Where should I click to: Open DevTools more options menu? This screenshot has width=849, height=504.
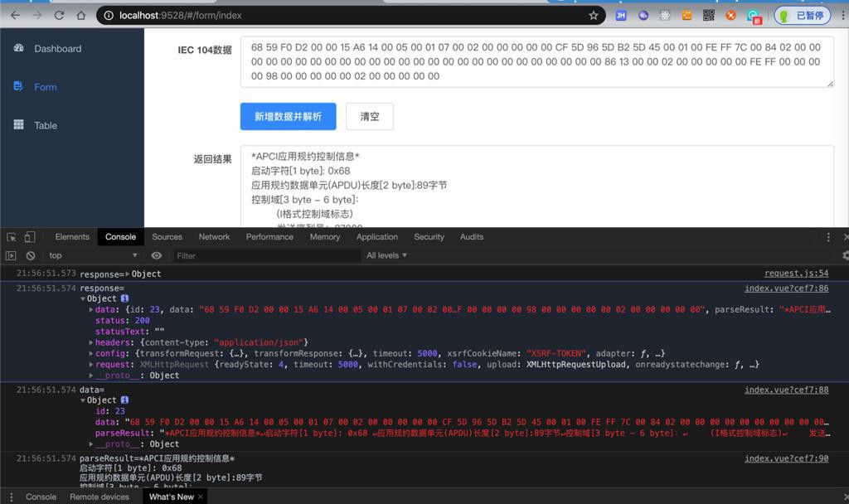pyautogui.click(x=828, y=237)
